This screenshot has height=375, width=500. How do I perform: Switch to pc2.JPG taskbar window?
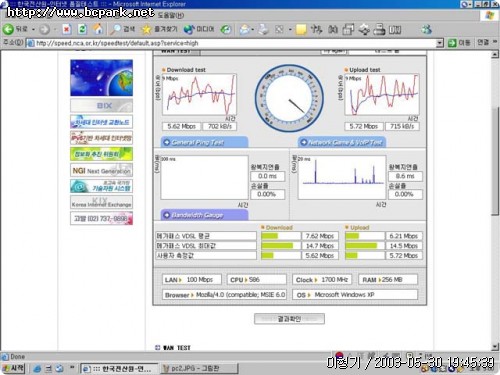199,369
